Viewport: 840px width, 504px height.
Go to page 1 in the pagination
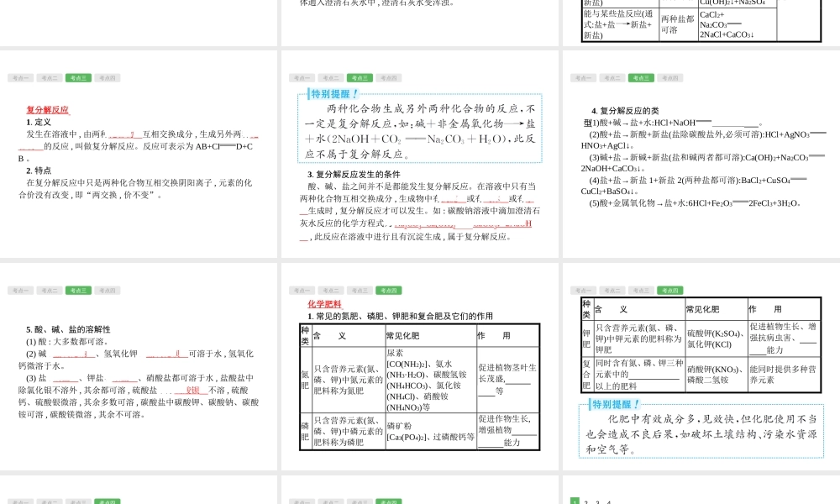[575, 501]
